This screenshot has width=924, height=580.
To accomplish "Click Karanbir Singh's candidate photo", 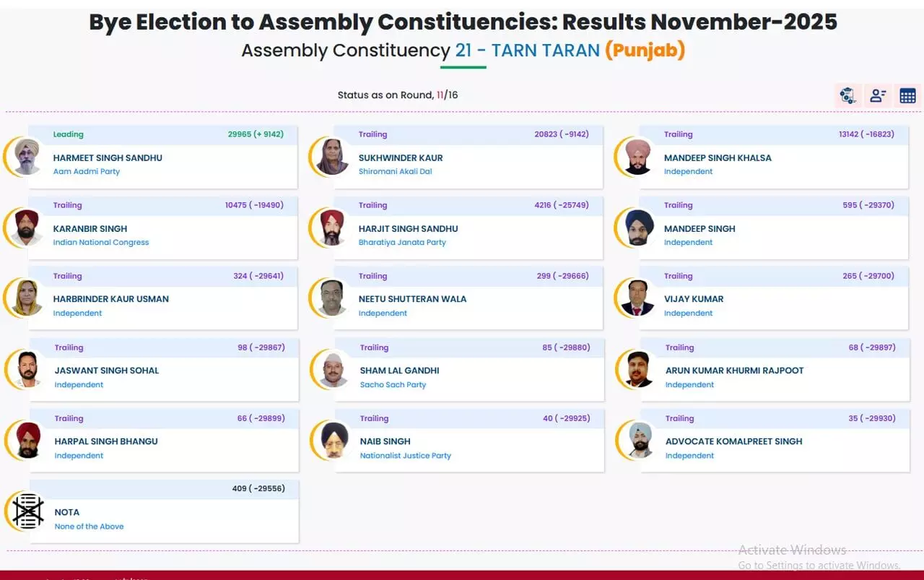I will (27, 228).
